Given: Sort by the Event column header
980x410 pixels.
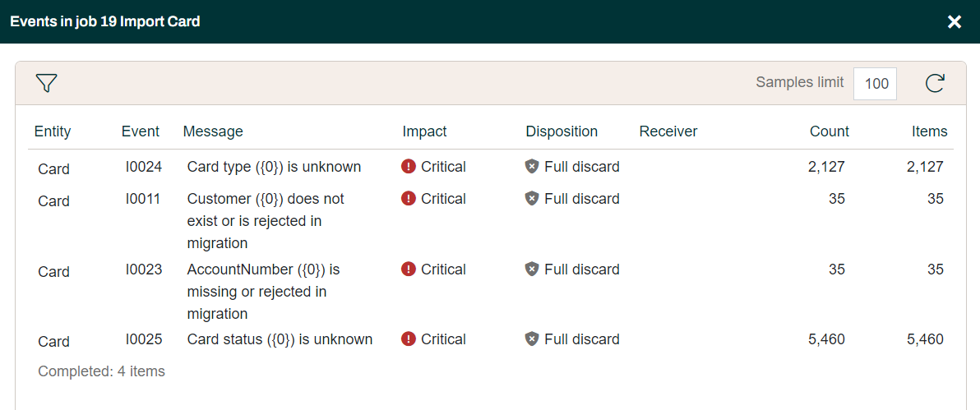Looking at the screenshot, I should (141, 131).
